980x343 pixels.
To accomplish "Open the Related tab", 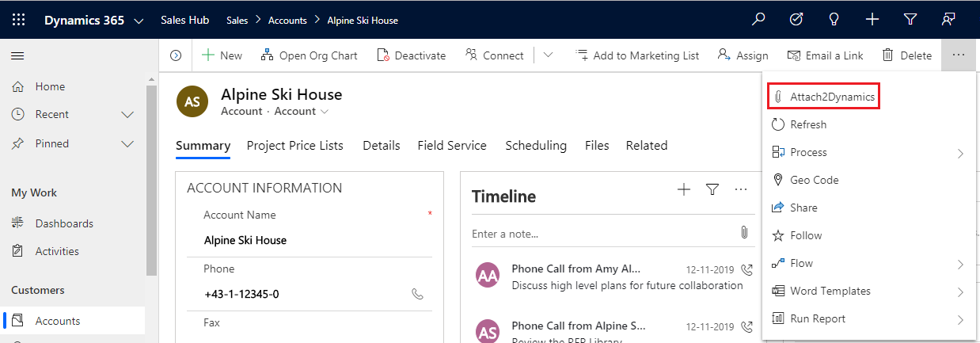I will point(647,146).
